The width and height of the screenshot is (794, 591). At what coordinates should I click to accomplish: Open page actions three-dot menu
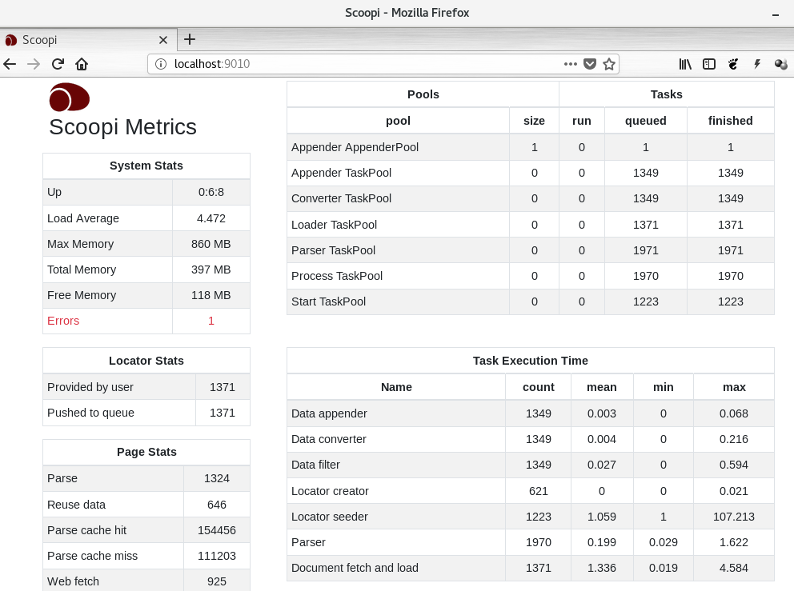tap(570, 64)
